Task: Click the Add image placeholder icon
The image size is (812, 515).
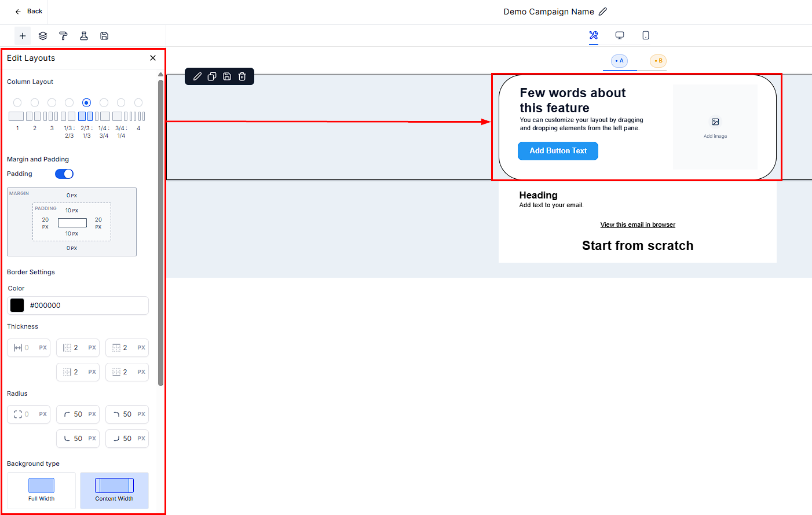Action: click(715, 122)
